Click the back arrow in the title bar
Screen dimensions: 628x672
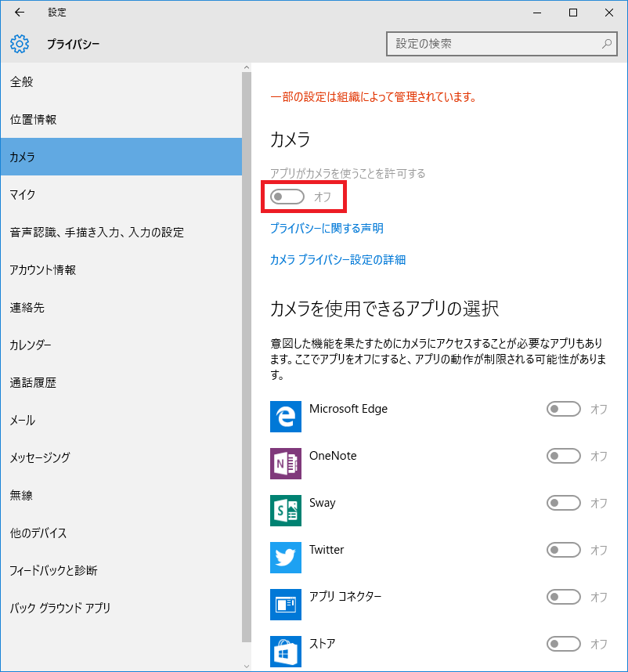[17, 12]
